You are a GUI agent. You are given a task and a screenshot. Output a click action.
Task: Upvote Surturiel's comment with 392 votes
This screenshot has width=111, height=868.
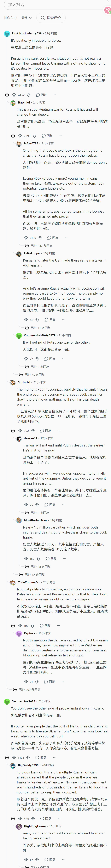coord(20,431)
